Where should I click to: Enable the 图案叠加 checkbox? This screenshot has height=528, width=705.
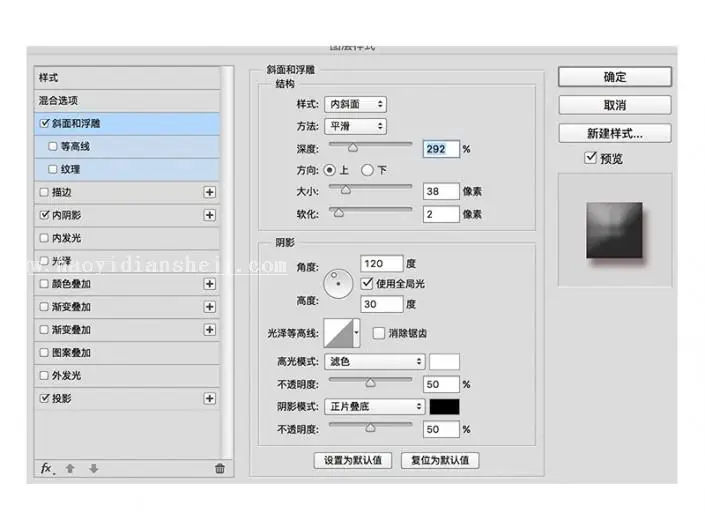click(44, 353)
